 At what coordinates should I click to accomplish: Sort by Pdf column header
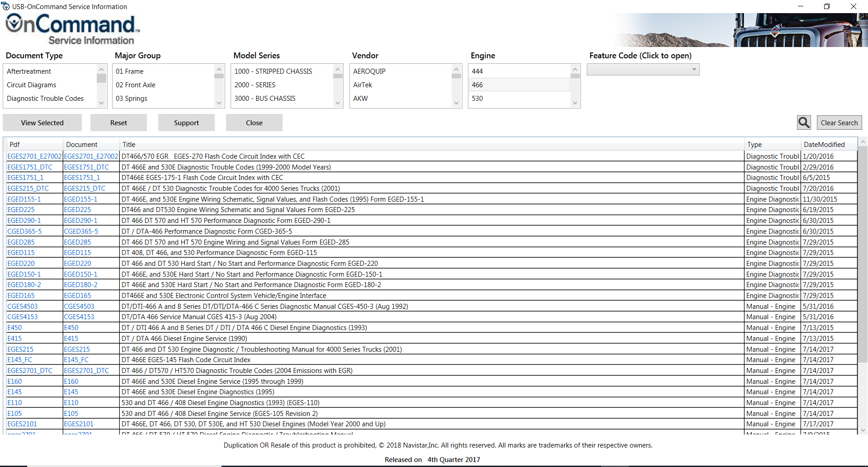pos(34,144)
